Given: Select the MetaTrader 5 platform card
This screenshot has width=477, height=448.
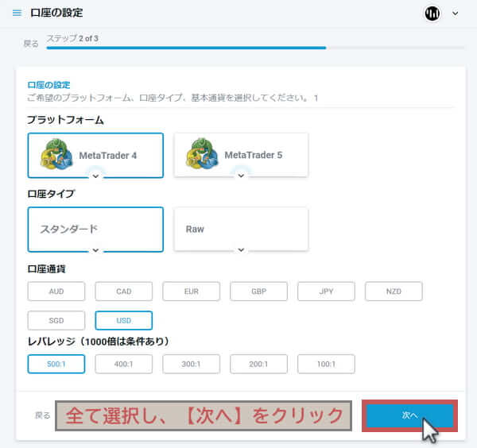Looking at the screenshot, I should click(x=241, y=155).
